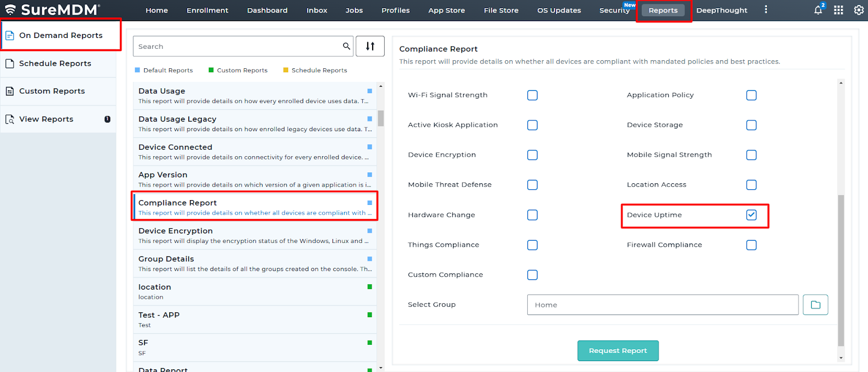The image size is (868, 372).
Task: Click the View Reports sidebar icon
Action: [x=10, y=119]
